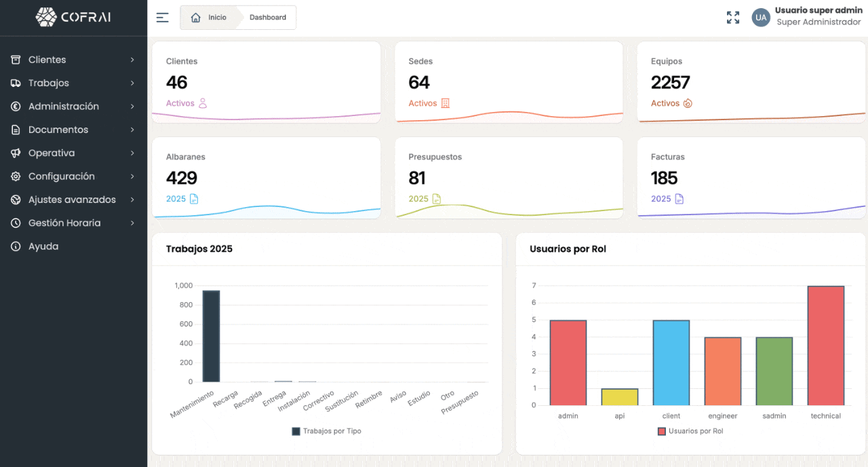Viewport: 868px width, 467px height.
Task: Open the Facturas 185 summary card
Action: (751, 178)
